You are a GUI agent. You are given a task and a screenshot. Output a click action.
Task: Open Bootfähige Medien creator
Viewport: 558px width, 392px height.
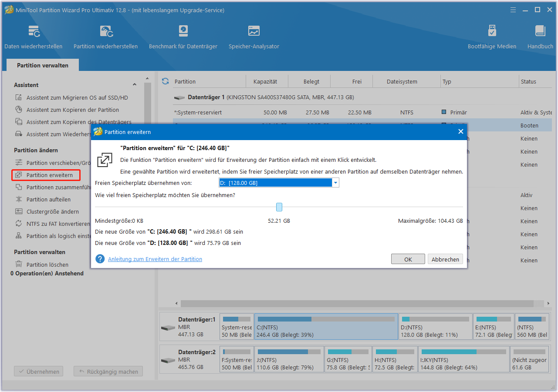tap(492, 37)
